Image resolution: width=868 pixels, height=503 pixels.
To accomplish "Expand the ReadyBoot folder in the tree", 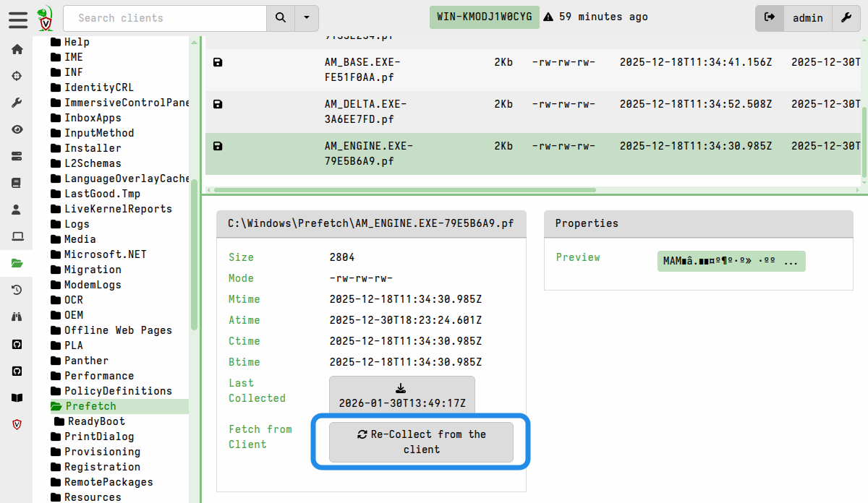I will pyautogui.click(x=96, y=421).
